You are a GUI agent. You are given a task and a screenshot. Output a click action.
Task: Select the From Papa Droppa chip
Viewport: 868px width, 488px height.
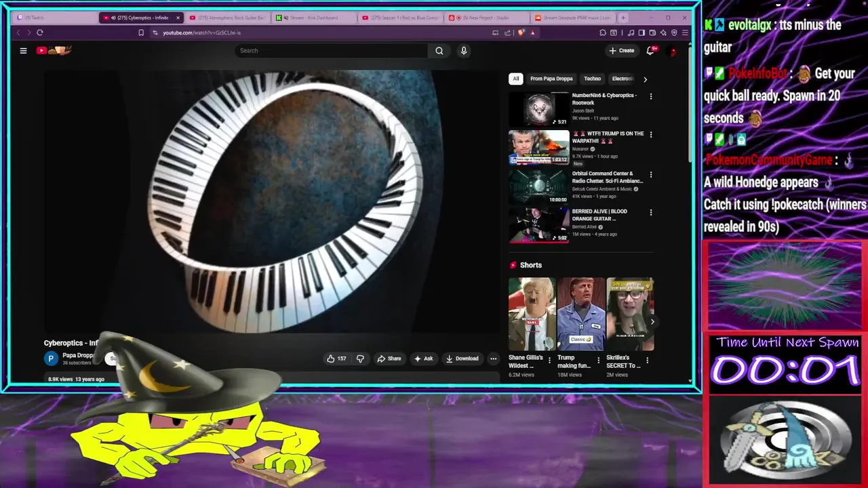(551, 79)
